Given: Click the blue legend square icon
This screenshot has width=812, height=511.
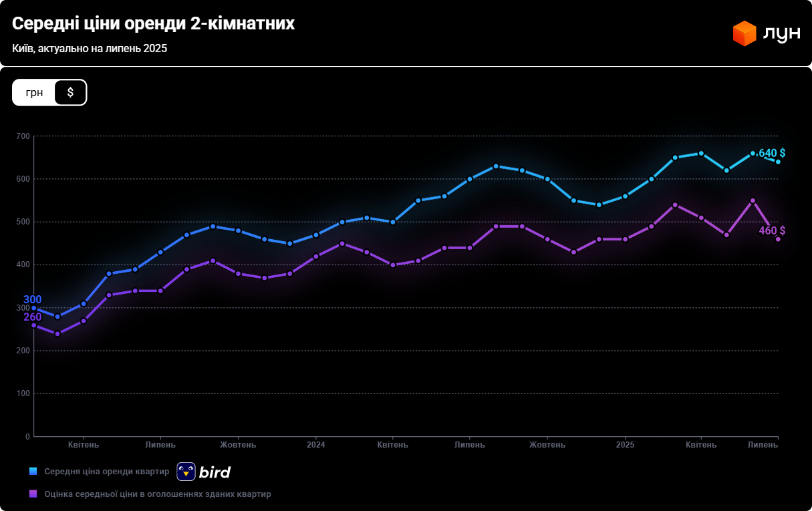Looking at the screenshot, I should click(x=33, y=472).
